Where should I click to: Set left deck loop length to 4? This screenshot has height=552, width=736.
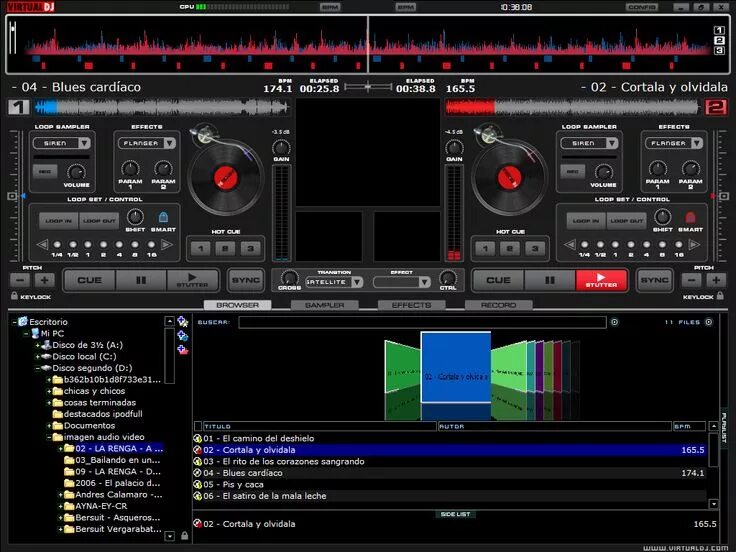pos(119,245)
